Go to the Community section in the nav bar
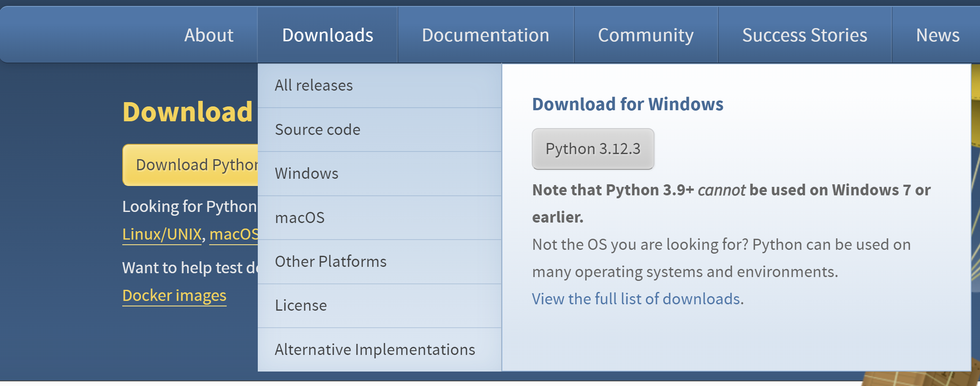Screen dimensions: 980x386 pos(646,35)
